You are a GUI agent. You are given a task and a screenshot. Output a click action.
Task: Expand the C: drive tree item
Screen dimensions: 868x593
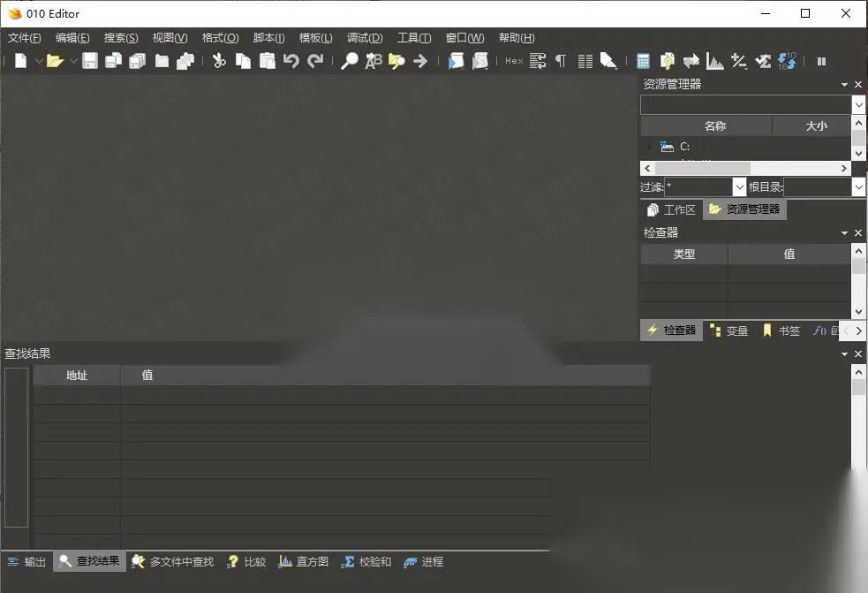pos(648,147)
